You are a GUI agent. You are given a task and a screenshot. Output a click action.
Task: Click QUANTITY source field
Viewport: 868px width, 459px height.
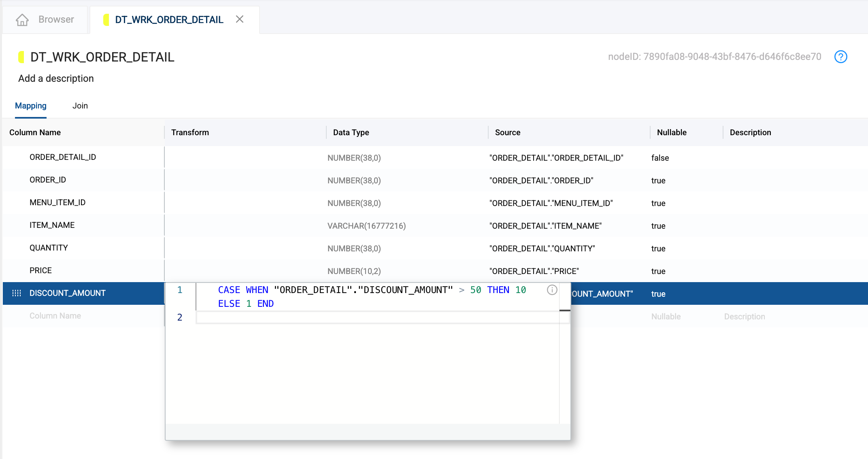click(542, 249)
